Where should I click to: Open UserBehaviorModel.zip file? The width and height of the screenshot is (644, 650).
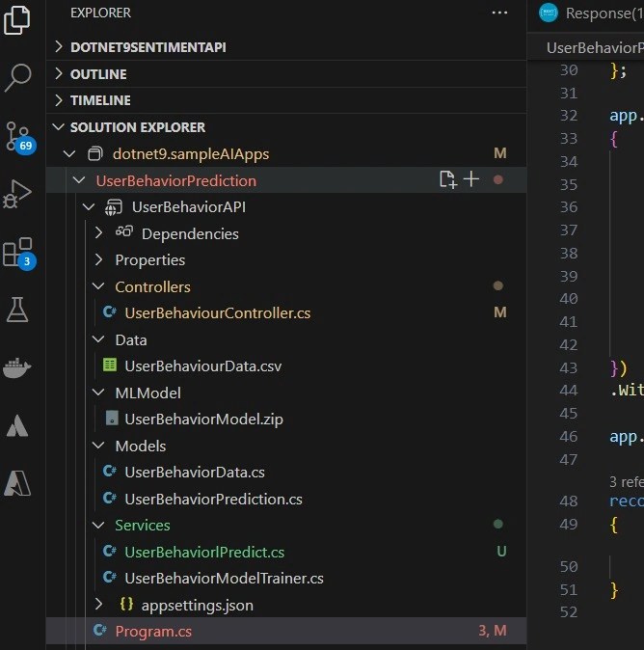(203, 420)
